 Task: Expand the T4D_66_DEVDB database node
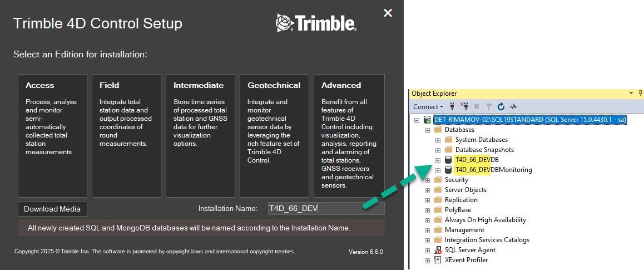click(x=438, y=160)
